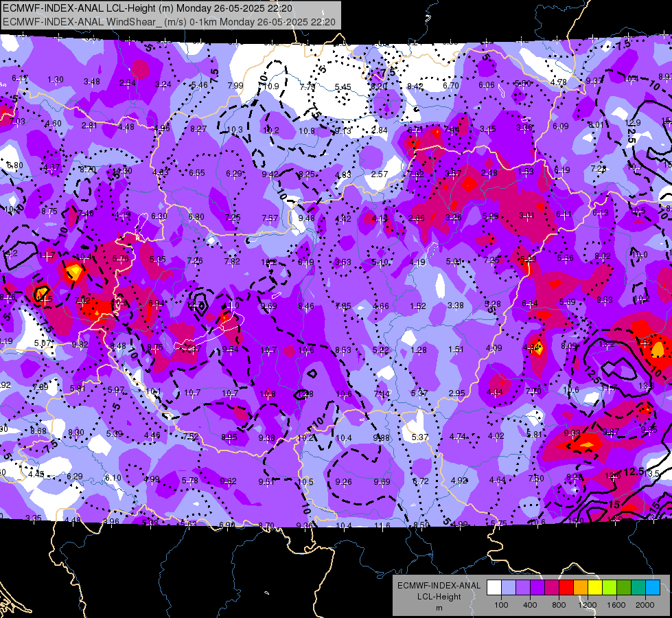Click the wind shear value 1.30
Viewport: 672px width, 618px height.
pos(56,80)
